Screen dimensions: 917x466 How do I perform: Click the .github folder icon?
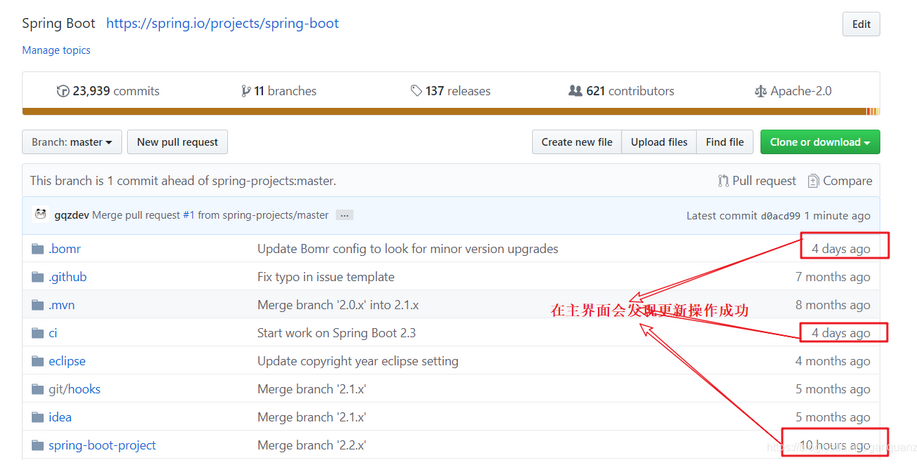(38, 277)
